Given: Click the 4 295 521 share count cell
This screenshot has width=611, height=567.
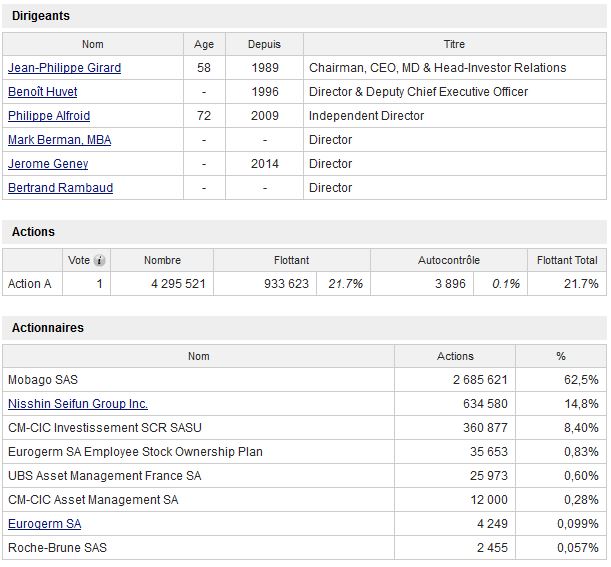Looking at the screenshot, I should pyautogui.click(x=162, y=284).
